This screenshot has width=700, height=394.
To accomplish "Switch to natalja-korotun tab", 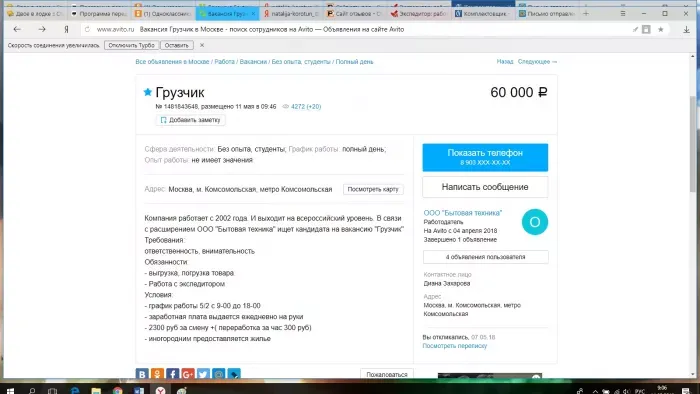I will (x=292, y=14).
